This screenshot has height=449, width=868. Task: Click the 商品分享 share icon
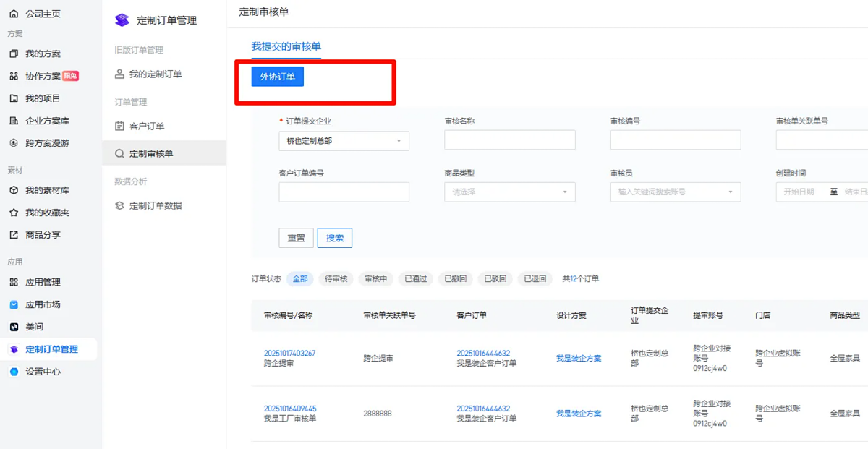click(x=14, y=235)
